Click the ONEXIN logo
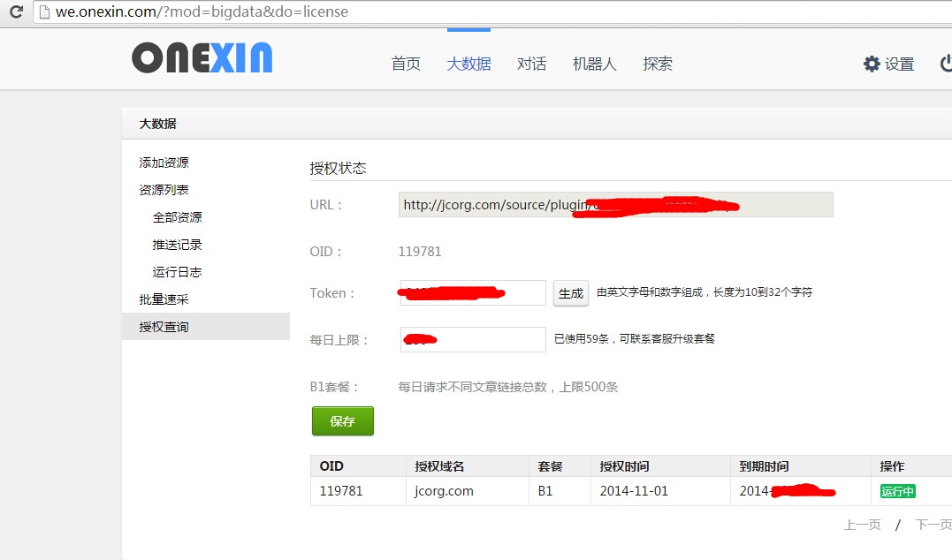 point(202,56)
